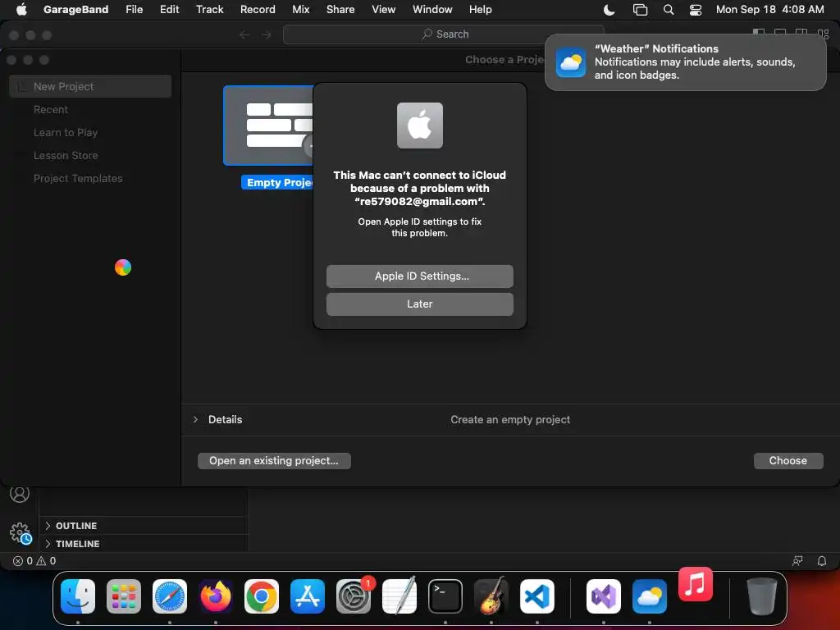Open Trash from the Dock
This screenshot has height=630, width=840.
(762, 596)
